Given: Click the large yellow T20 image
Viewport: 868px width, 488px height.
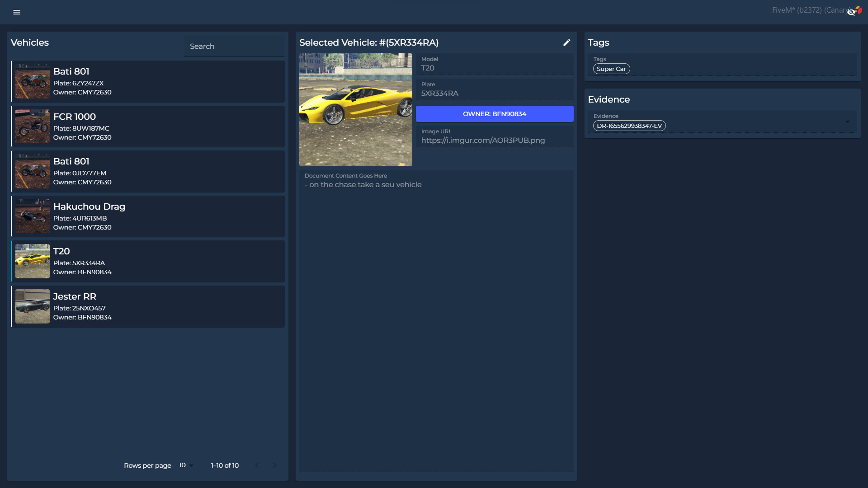Looking at the screenshot, I should pos(356,110).
